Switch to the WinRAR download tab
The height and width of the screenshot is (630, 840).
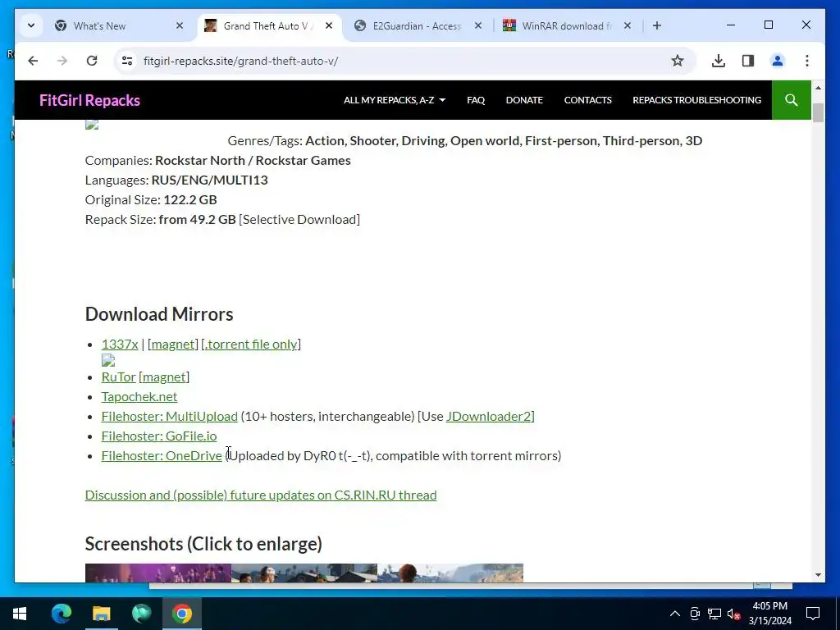(568, 25)
